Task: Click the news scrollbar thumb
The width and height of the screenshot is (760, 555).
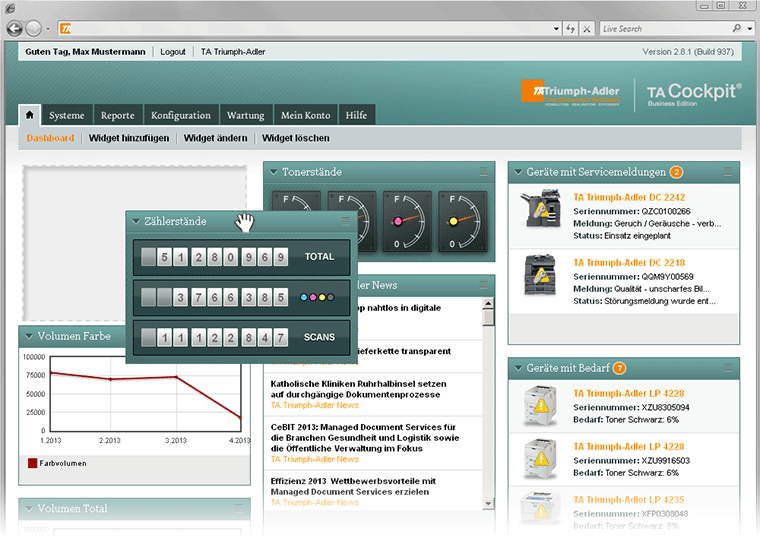Action: (x=489, y=317)
